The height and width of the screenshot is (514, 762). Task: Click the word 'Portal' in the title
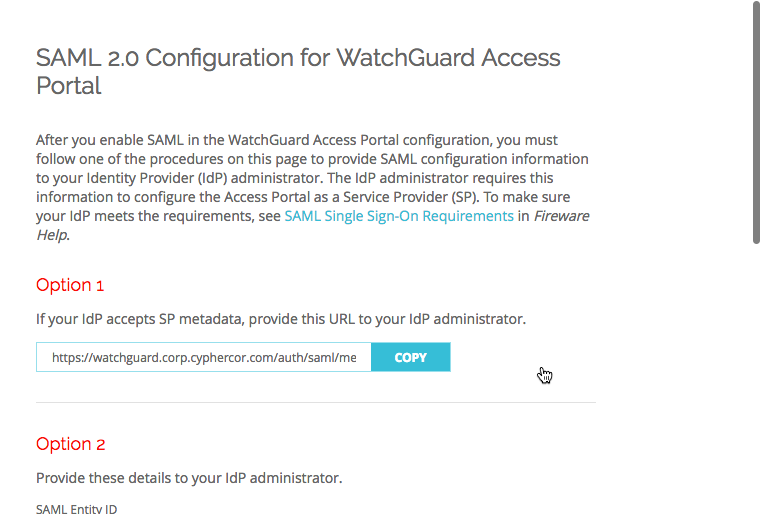point(69,86)
